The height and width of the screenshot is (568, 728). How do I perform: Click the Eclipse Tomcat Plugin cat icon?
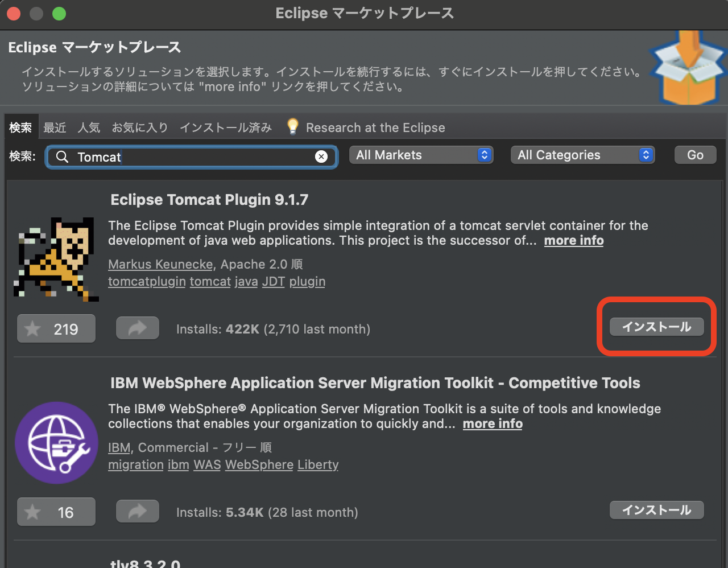pos(56,259)
